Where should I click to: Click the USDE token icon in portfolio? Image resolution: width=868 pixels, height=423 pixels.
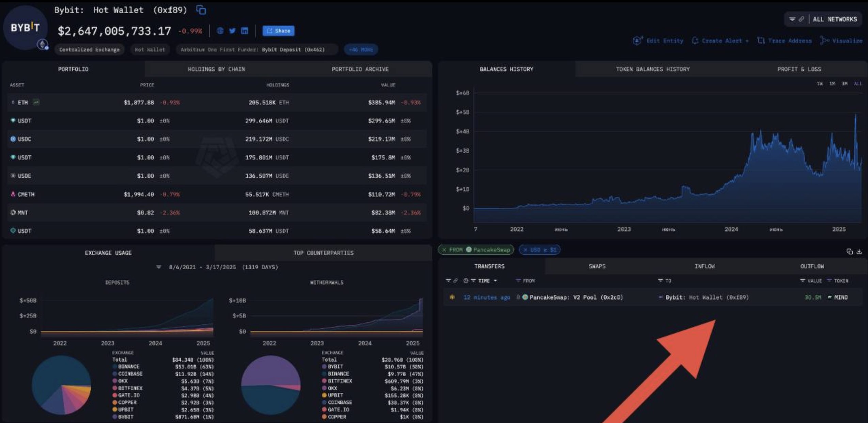click(13, 176)
